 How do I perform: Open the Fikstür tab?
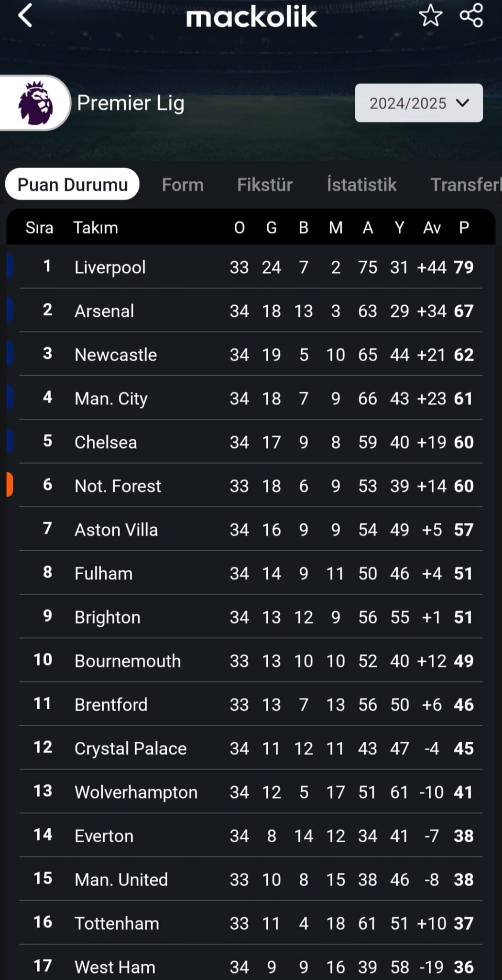click(x=265, y=185)
